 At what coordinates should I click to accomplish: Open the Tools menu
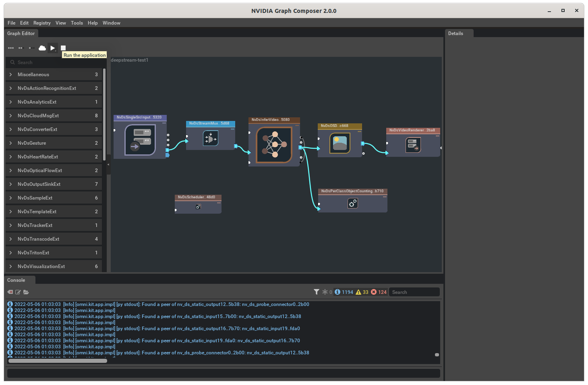77,23
